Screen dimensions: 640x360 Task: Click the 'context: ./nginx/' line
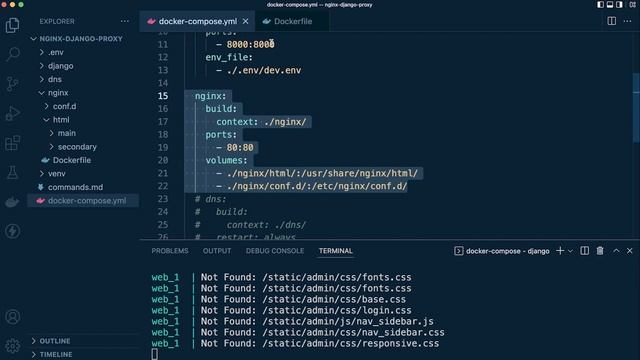261,122
